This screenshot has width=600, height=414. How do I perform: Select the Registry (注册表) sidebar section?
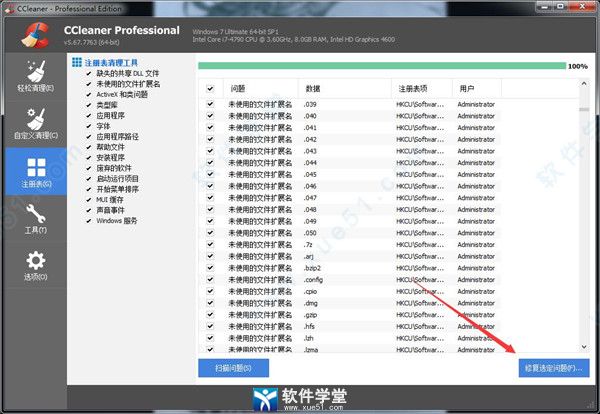[x=36, y=172]
